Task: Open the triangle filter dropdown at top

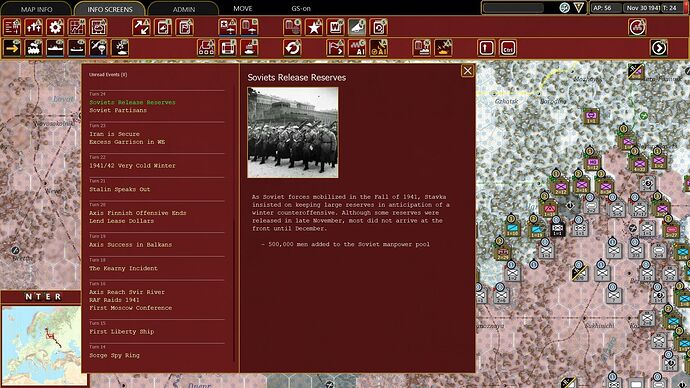Action: pyautogui.click(x=579, y=7)
